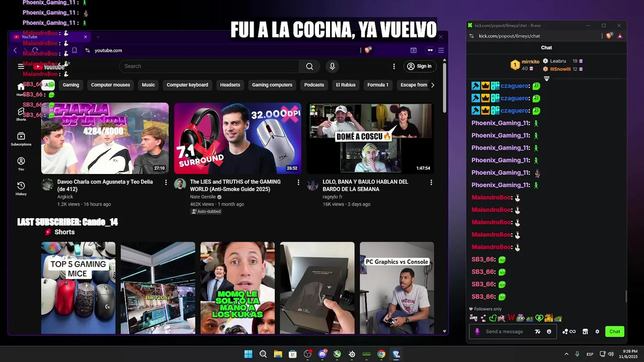Select the Gaming computers chip
644x362 pixels.
[x=272, y=85]
